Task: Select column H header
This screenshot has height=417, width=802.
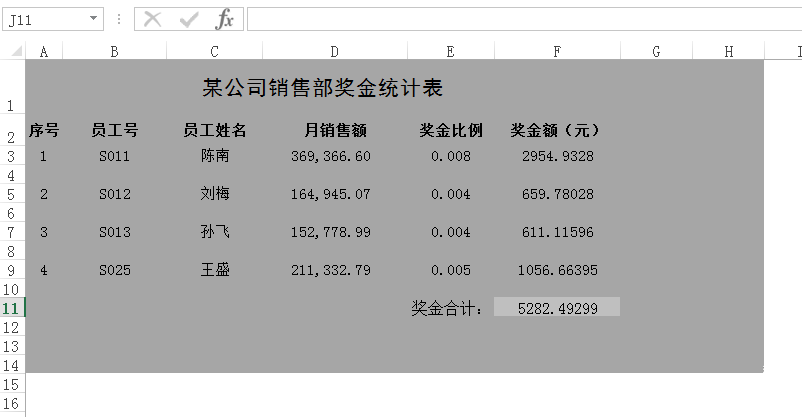Action: point(728,52)
